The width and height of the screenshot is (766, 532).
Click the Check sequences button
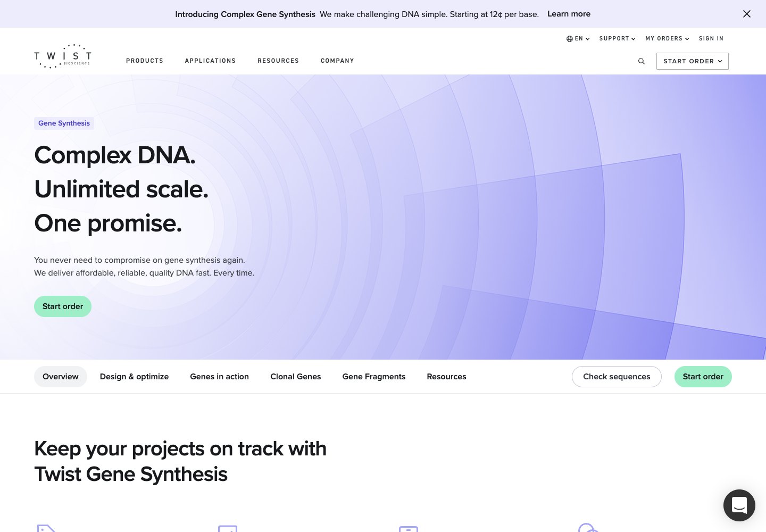pyautogui.click(x=617, y=377)
